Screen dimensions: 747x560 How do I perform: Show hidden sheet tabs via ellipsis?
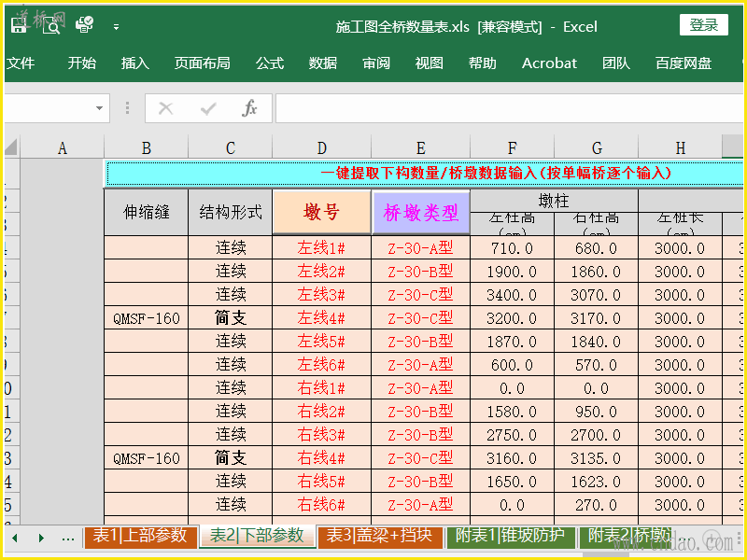(67, 538)
